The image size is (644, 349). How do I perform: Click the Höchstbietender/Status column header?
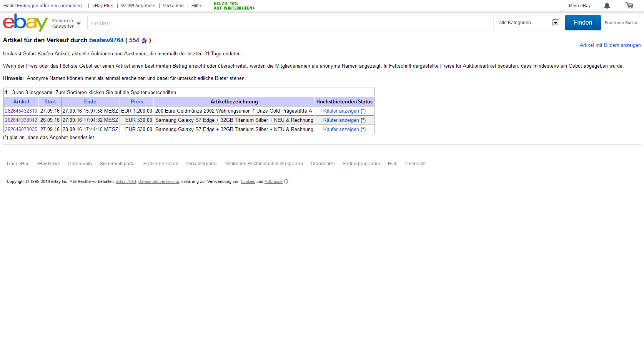click(x=344, y=102)
